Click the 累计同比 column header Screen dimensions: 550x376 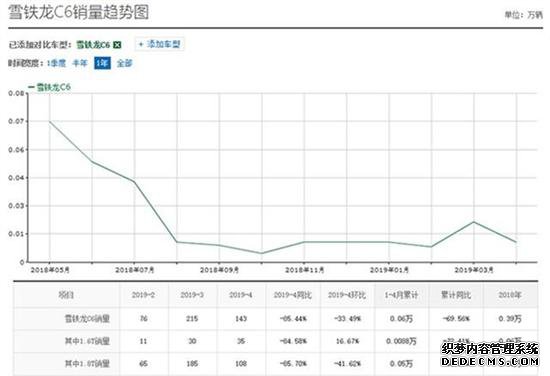pos(456,295)
